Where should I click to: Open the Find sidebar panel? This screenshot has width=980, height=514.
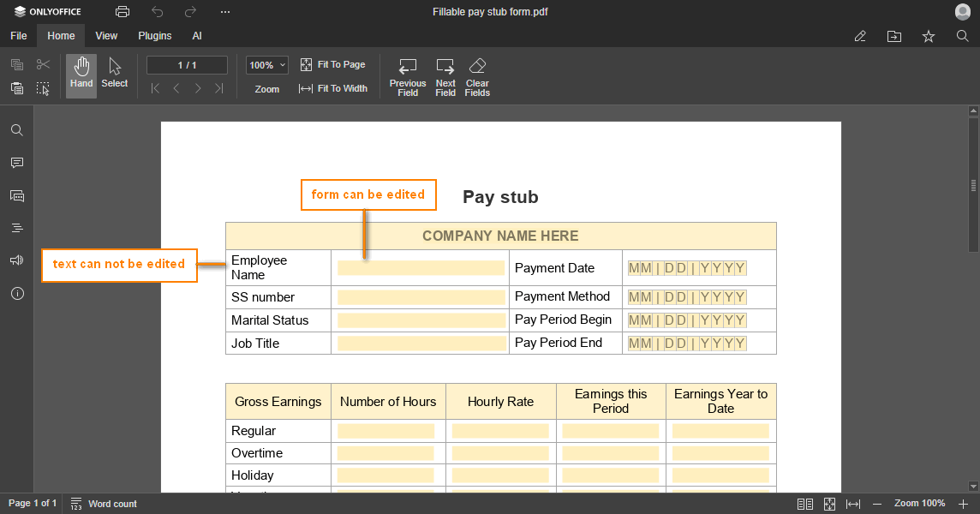[x=17, y=130]
